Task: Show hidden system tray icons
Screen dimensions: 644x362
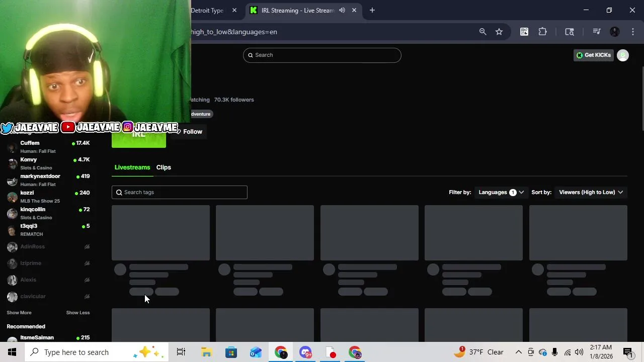Action: 519,352
